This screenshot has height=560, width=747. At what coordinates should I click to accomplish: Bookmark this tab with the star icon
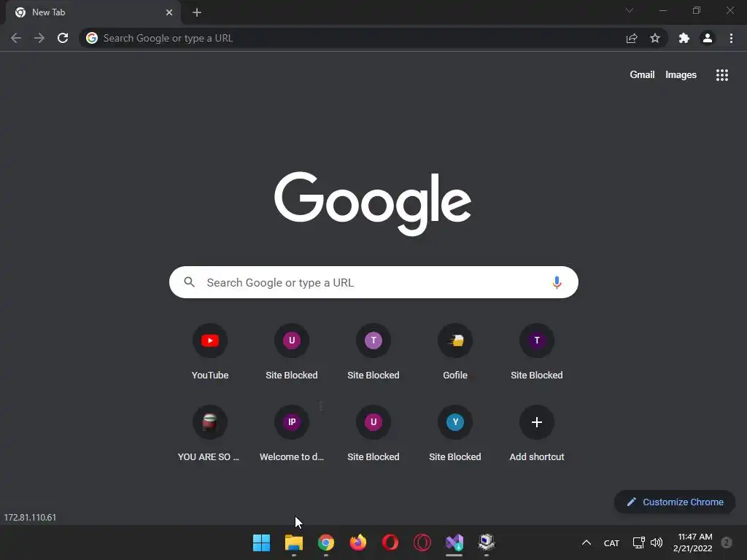(x=655, y=38)
